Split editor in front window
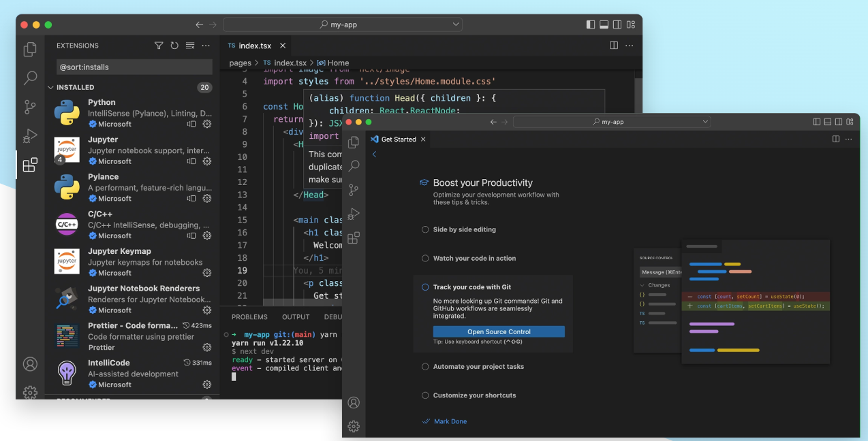This screenshot has height=441, width=868. pyautogui.click(x=836, y=139)
